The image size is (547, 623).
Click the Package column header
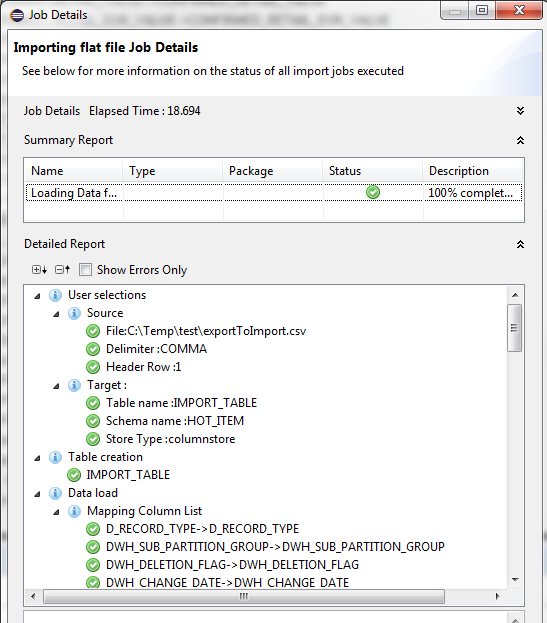click(x=273, y=171)
